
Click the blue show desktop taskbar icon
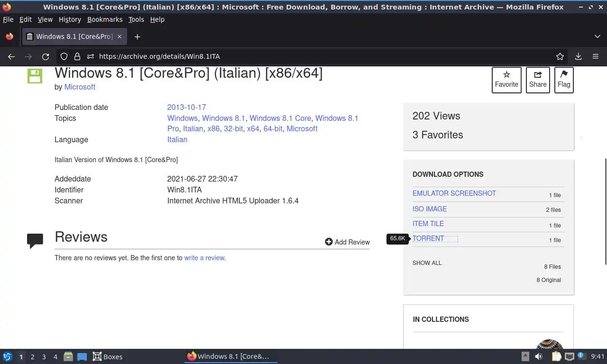pos(82,356)
